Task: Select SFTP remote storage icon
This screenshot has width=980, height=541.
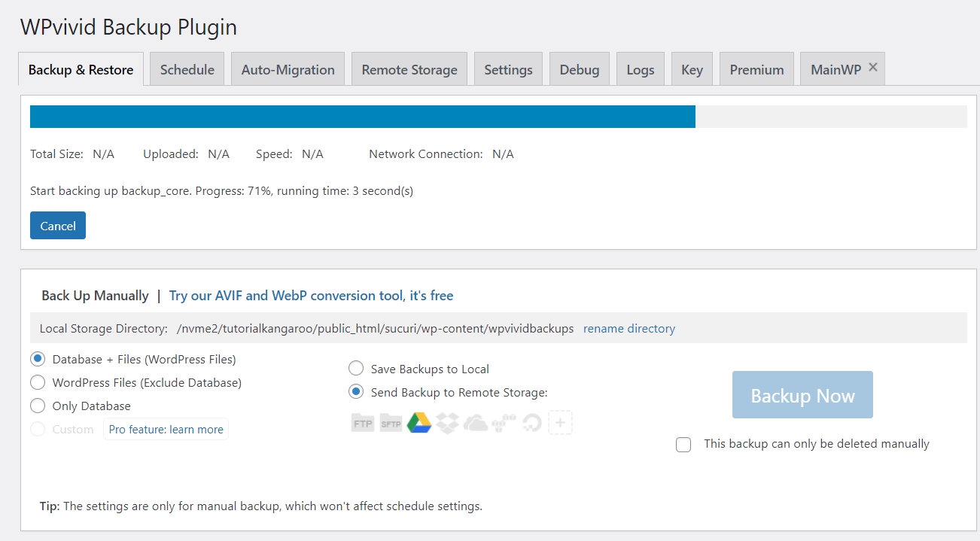Action: click(x=391, y=423)
